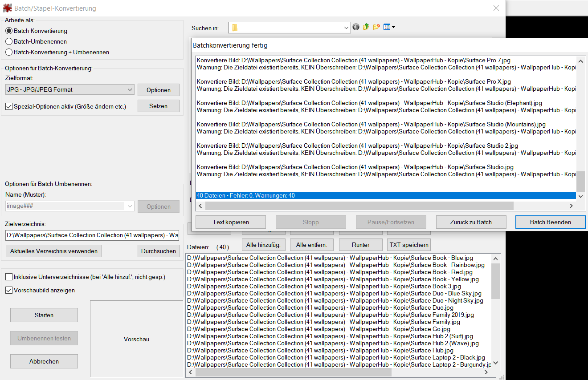This screenshot has height=380, width=588.
Task: Click the Stopp button
Action: (311, 222)
